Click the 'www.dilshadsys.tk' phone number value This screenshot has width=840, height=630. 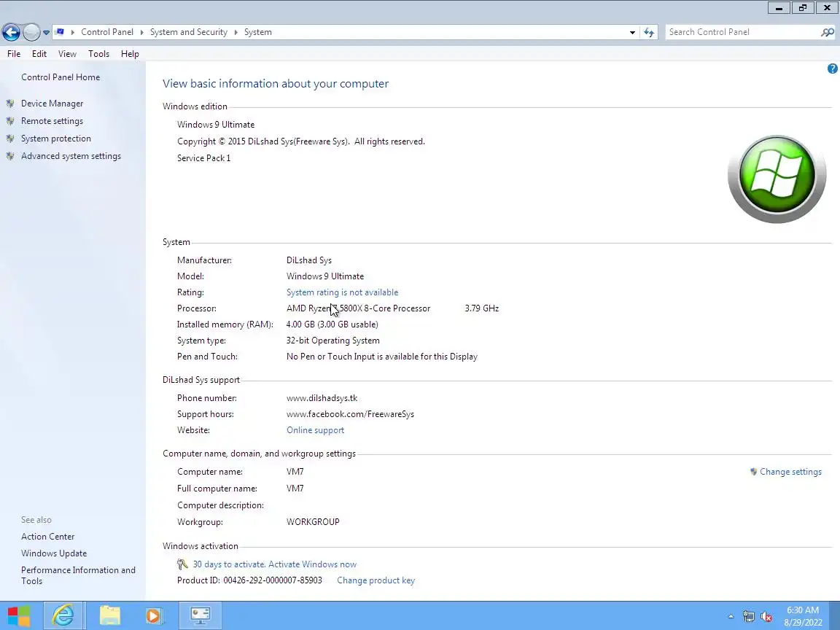point(322,398)
